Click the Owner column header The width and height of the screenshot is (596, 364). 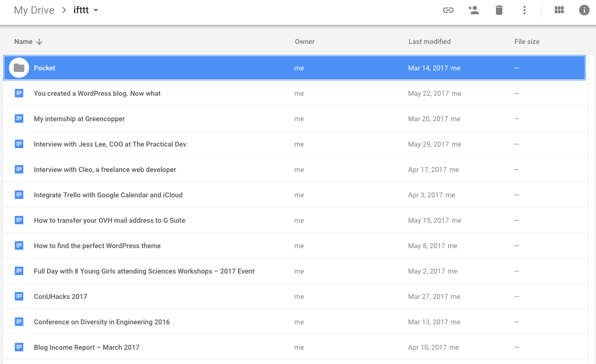(304, 42)
